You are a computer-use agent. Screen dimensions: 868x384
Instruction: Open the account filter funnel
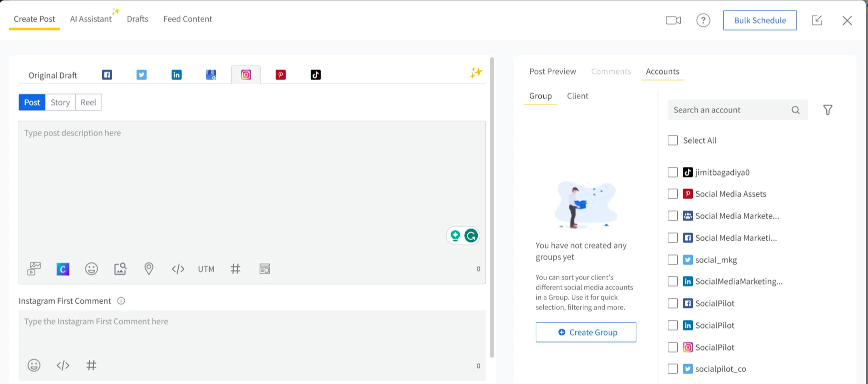(827, 110)
